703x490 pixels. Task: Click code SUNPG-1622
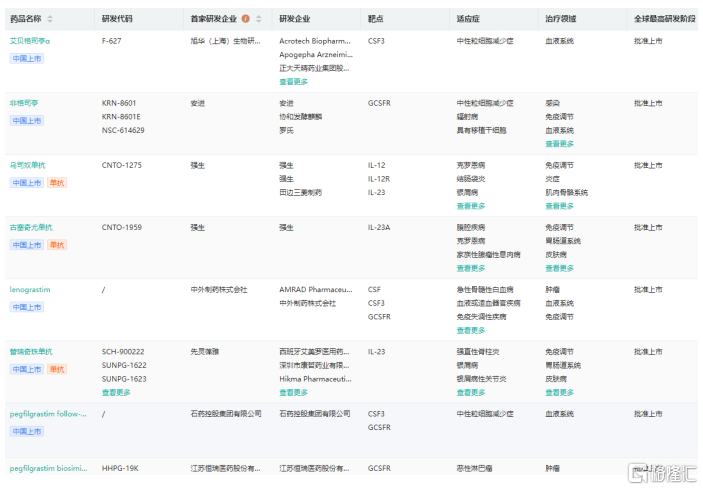coord(124,365)
